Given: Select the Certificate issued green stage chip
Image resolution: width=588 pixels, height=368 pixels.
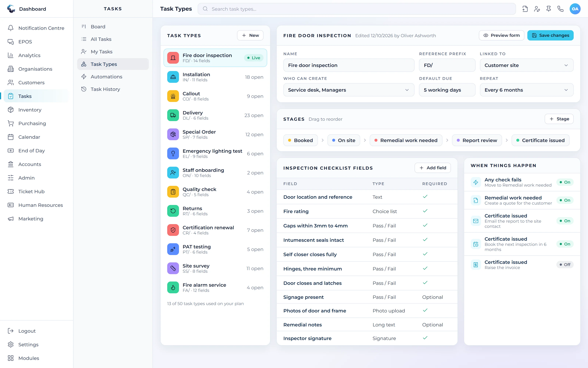Looking at the screenshot, I should 540,140.
